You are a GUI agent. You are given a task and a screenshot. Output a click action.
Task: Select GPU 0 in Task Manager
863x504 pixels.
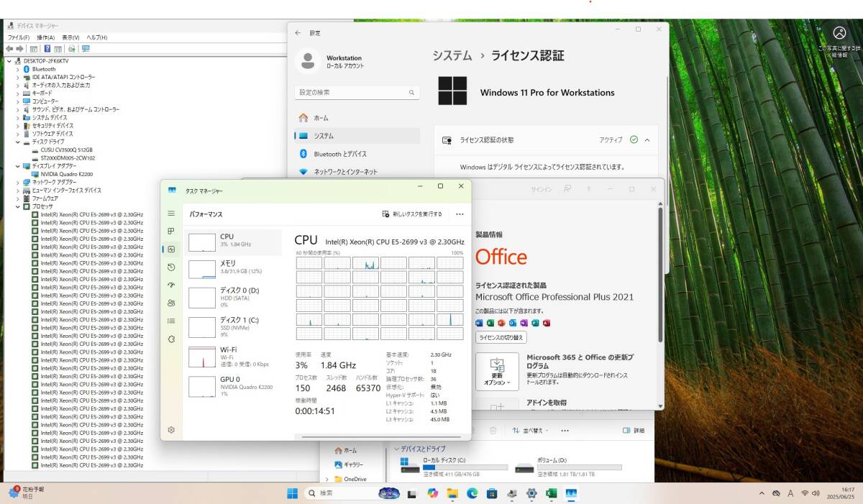coord(234,386)
